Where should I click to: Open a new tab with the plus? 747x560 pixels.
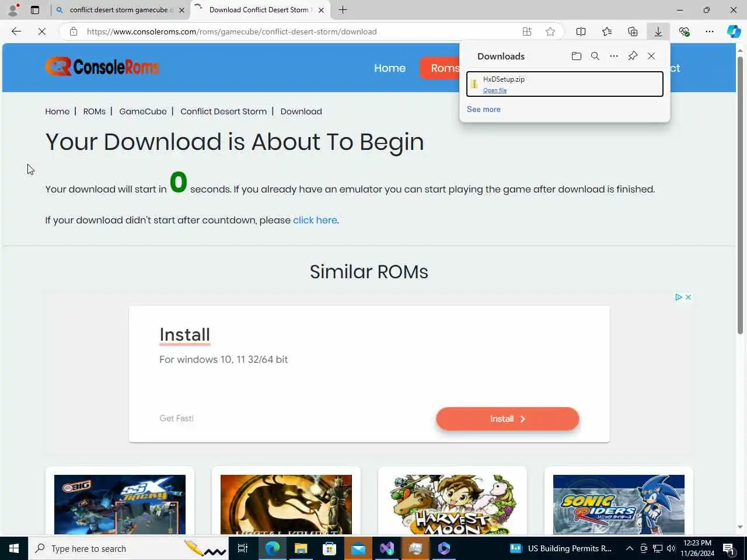(x=343, y=10)
